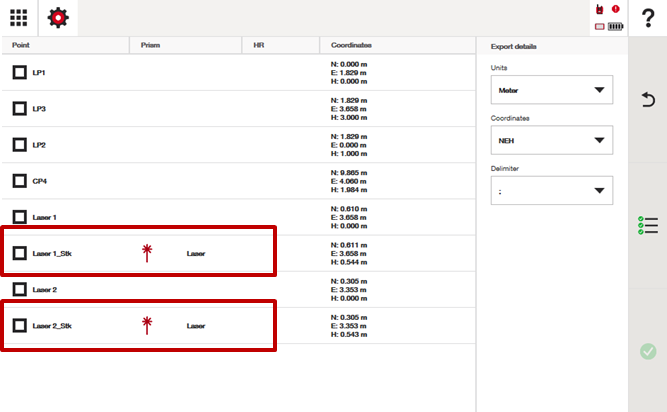Open the apps grid menu
The height and width of the screenshot is (412, 667).
[18, 17]
